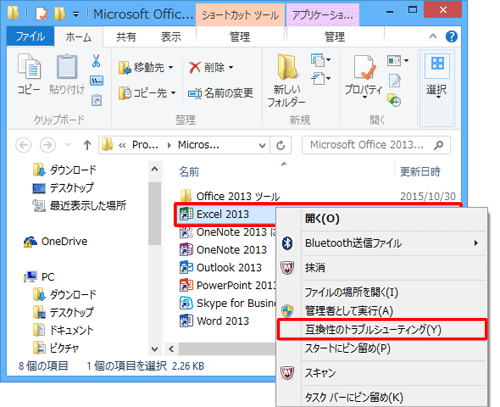Viewport: 500px width, 407px height.
Task: Click the Copy path icon in clipboard group
Action: coord(97,81)
